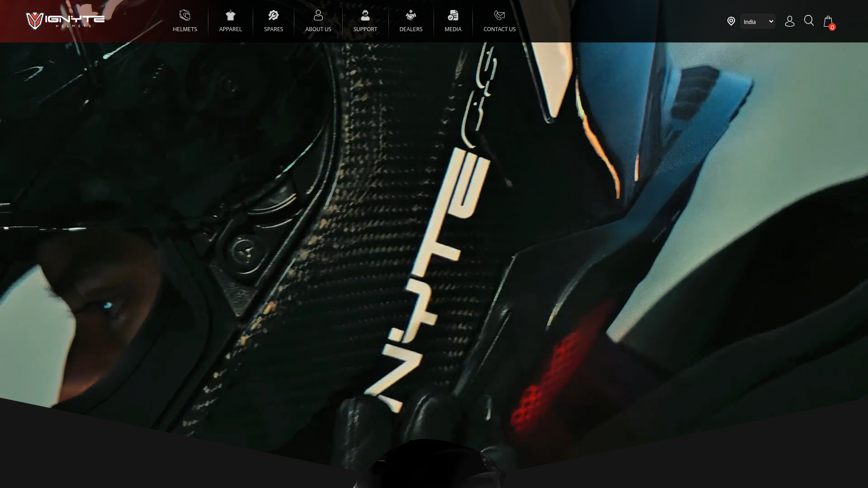The height and width of the screenshot is (488, 868).
Task: Open the search magnifier icon
Action: pyautogui.click(x=809, y=21)
